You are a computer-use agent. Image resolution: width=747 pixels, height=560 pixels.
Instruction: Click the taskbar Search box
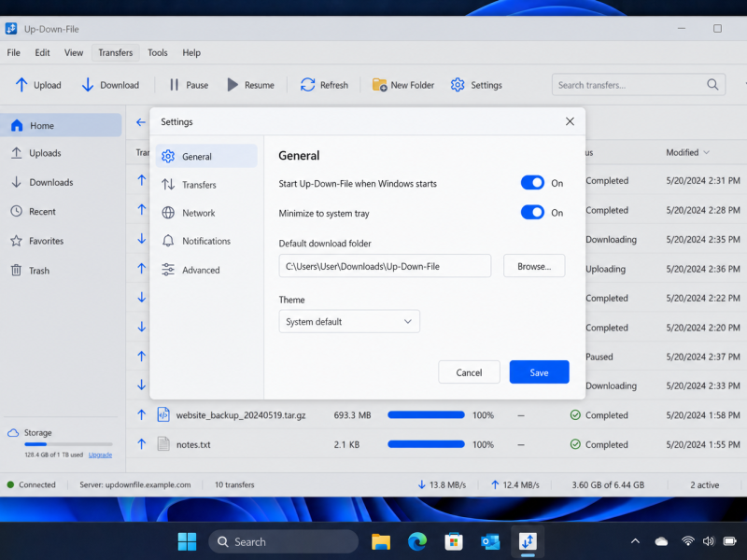284,542
